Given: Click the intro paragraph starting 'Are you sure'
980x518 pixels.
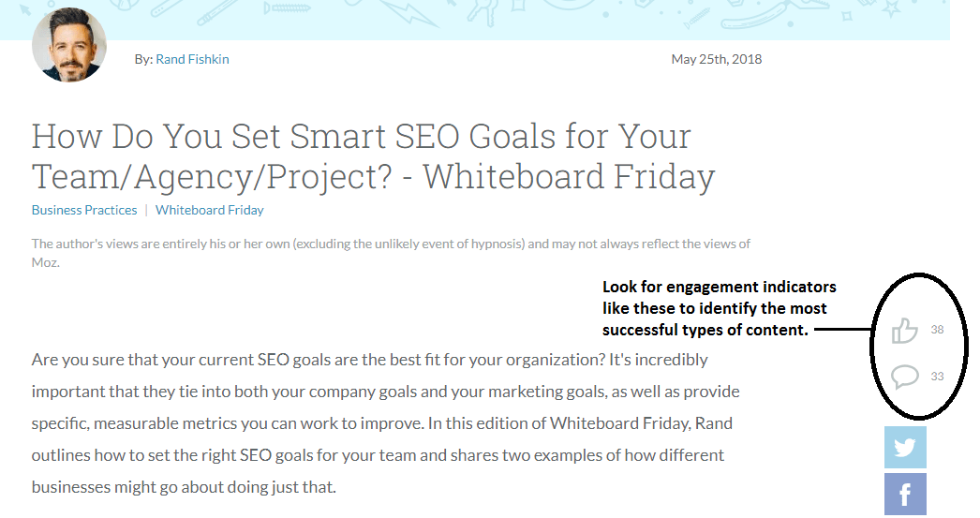Looking at the screenshot, I should 386,423.
